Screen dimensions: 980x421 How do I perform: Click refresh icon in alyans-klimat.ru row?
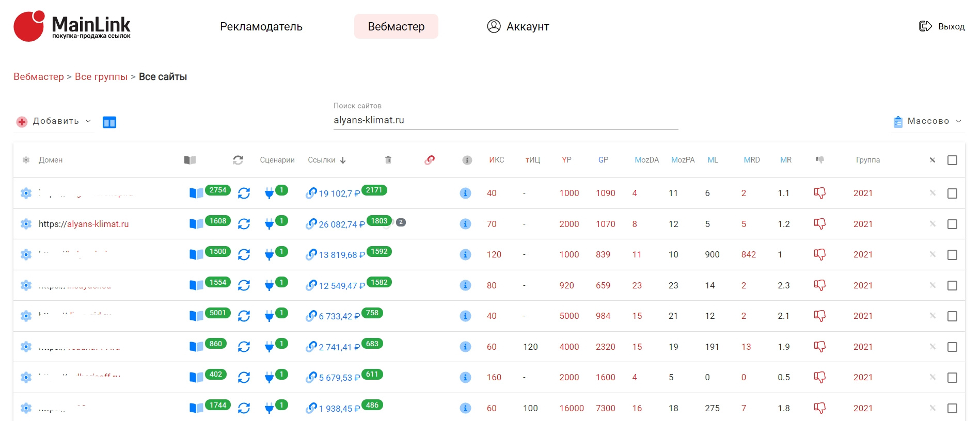click(x=244, y=224)
